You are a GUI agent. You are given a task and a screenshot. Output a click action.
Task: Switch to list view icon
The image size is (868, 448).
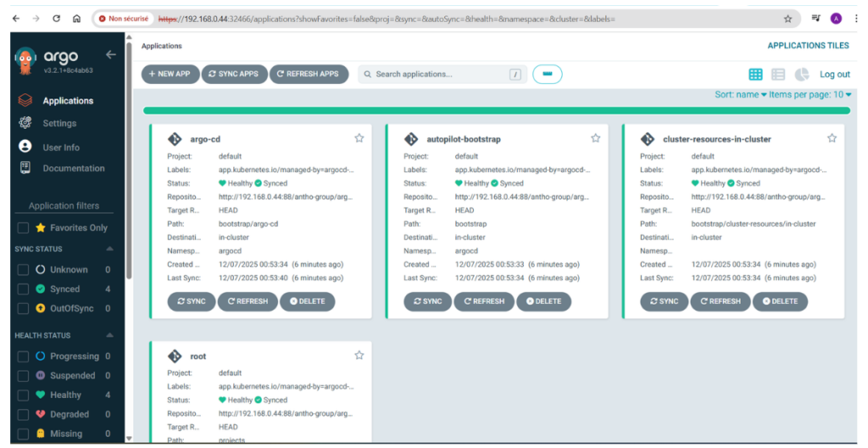pyautogui.click(x=778, y=75)
